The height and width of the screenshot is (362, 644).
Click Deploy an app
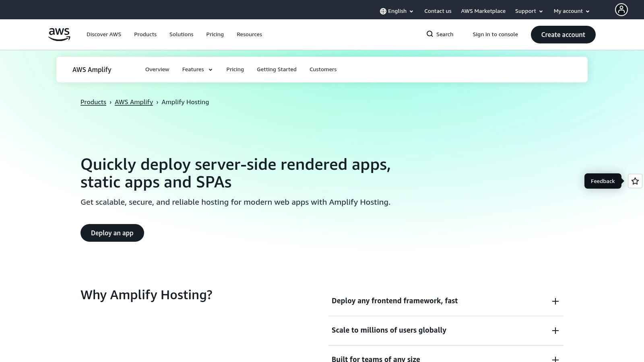tap(112, 233)
